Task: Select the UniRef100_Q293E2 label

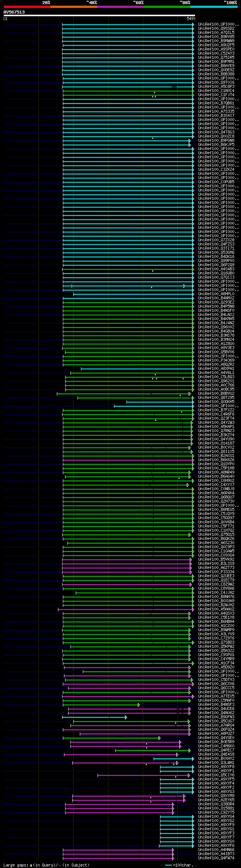Action: (x=216, y=302)
